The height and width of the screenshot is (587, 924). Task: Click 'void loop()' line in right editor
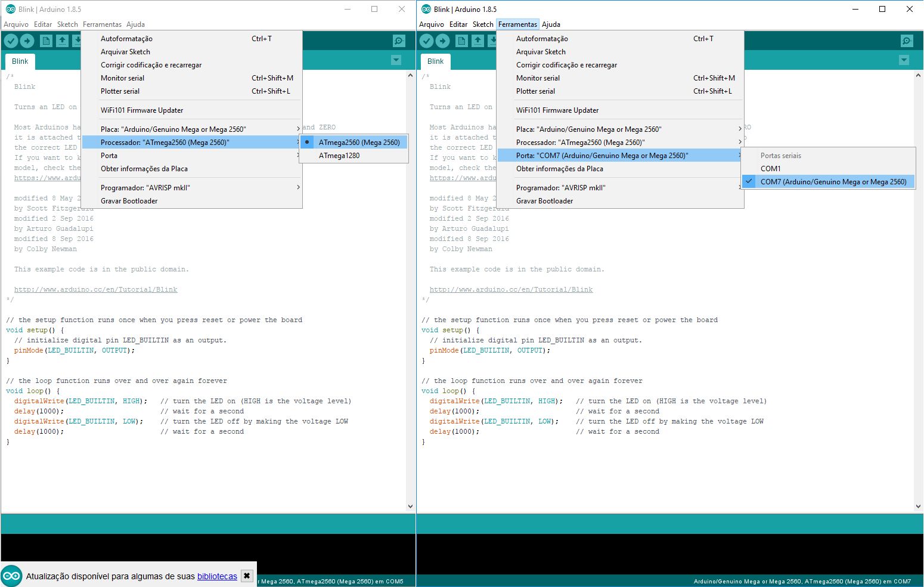pos(449,391)
